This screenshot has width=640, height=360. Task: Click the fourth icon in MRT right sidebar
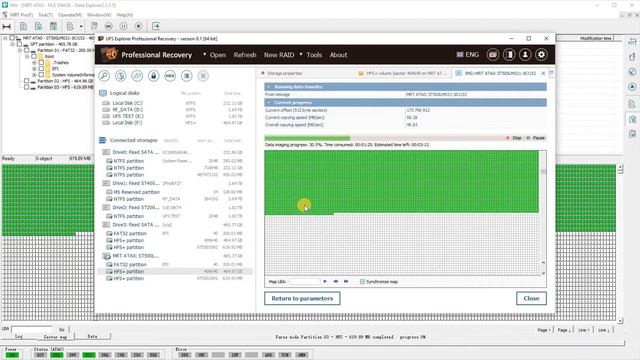[632, 87]
